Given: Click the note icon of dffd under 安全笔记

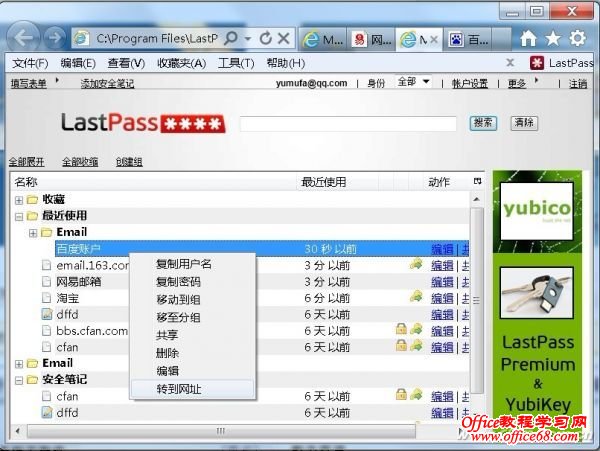Looking at the screenshot, I should tap(47, 412).
